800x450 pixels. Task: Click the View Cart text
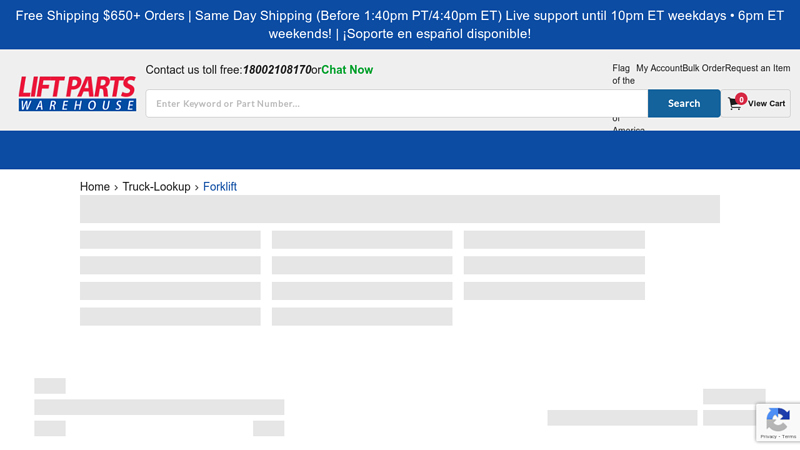[766, 104]
